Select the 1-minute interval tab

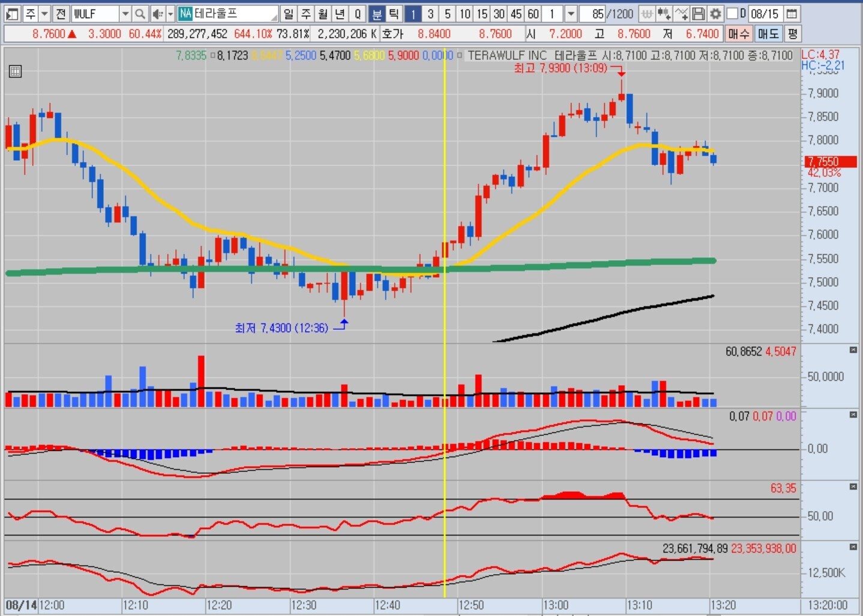pos(413,13)
